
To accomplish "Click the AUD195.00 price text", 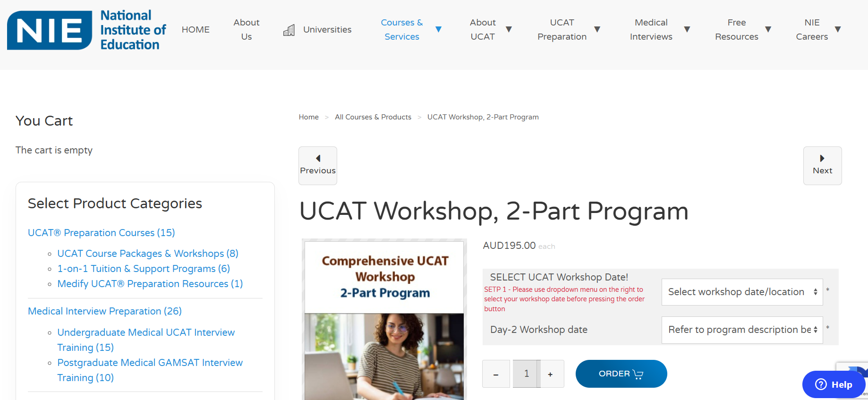I will click(509, 246).
